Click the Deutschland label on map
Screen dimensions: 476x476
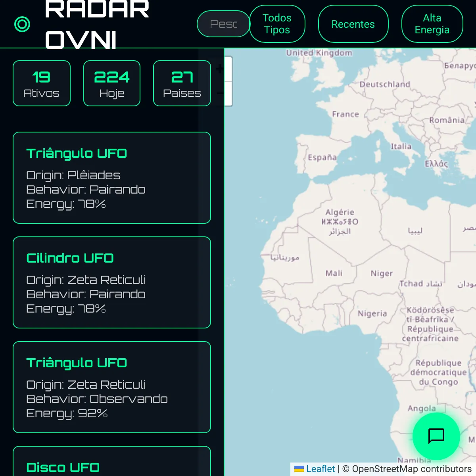385,84
